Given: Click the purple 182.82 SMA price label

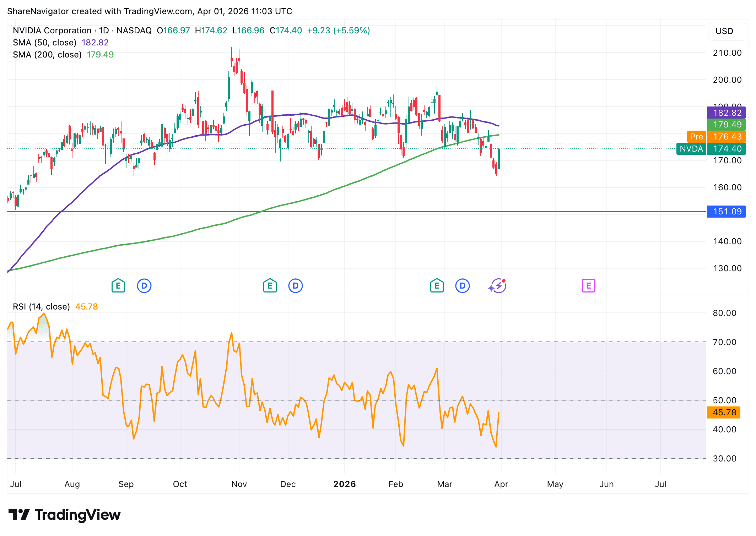Looking at the screenshot, I should pos(727,113).
